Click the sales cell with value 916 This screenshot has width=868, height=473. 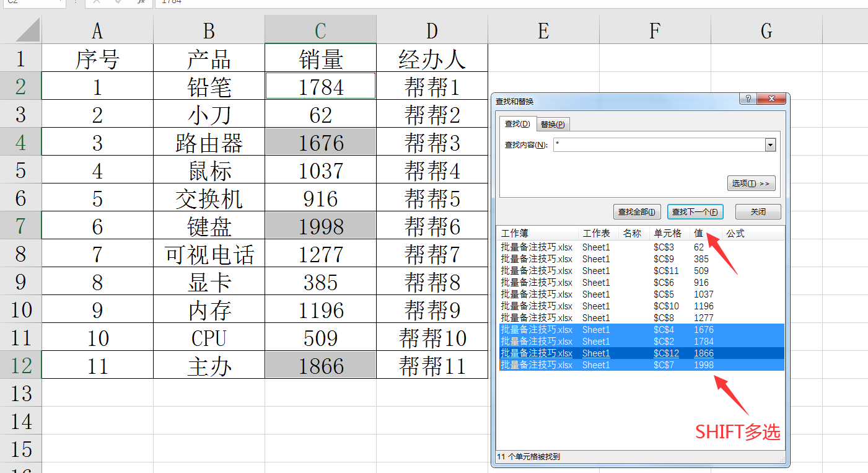click(x=320, y=197)
